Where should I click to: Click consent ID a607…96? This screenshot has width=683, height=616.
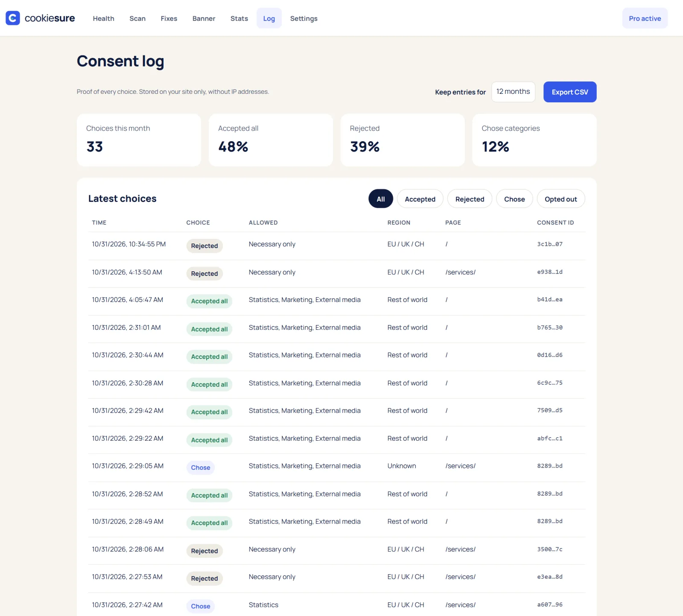(x=550, y=605)
